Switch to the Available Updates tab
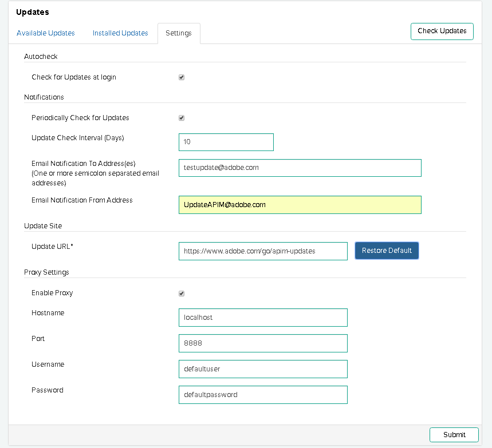Screen dimensions: 492x448 tap(46, 33)
